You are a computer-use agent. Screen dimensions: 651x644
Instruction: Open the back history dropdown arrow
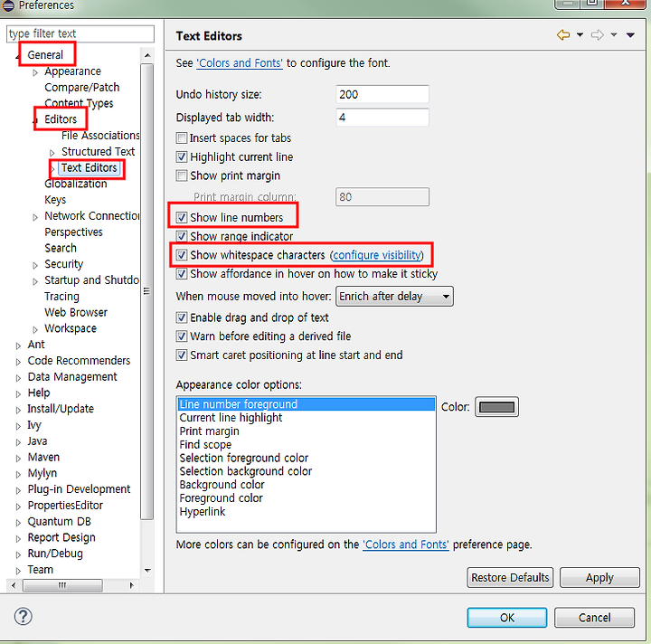coord(580,35)
